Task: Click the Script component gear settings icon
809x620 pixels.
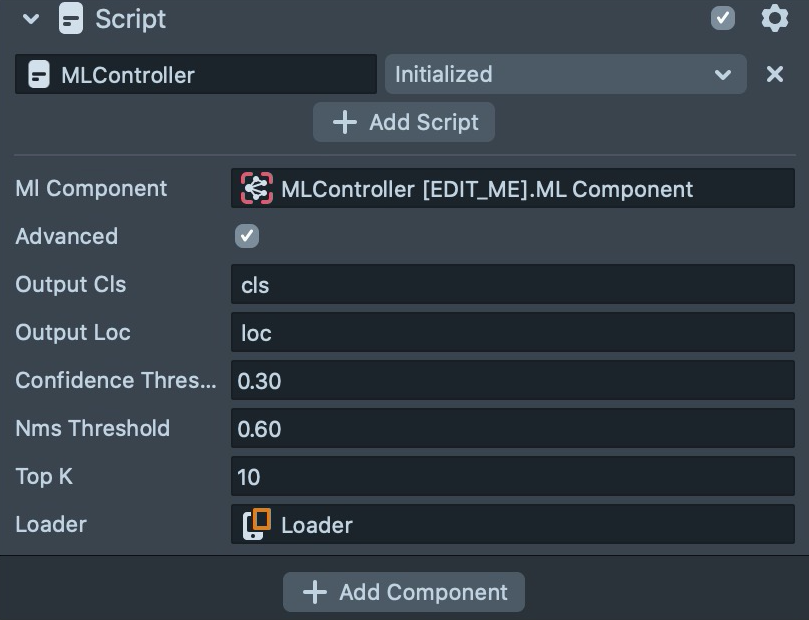Action: pyautogui.click(x=774, y=18)
